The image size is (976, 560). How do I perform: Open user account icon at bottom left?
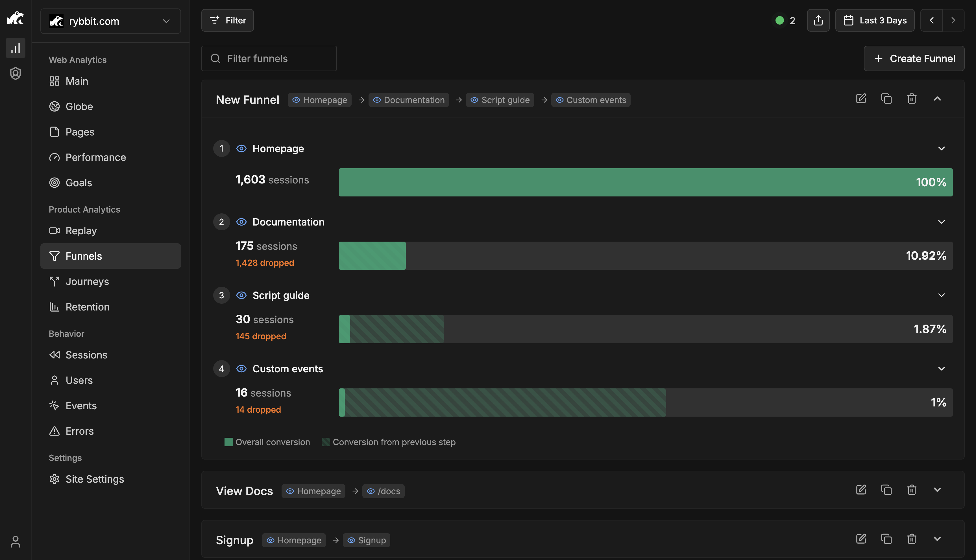(15, 542)
